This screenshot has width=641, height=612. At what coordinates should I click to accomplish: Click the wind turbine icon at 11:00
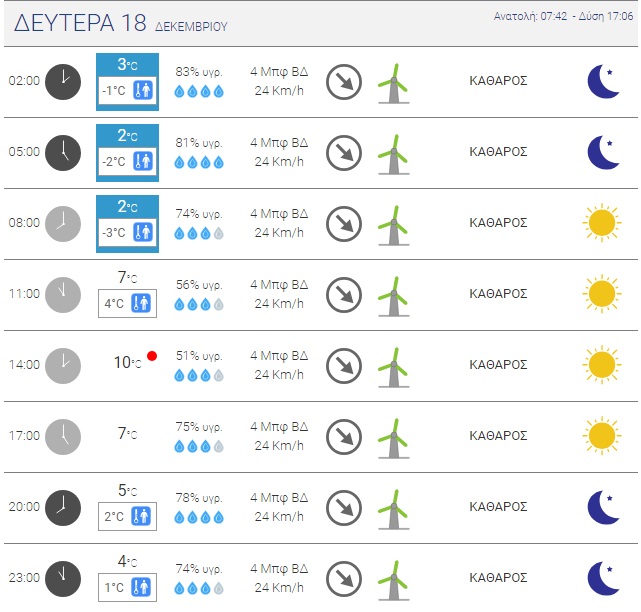395,293
